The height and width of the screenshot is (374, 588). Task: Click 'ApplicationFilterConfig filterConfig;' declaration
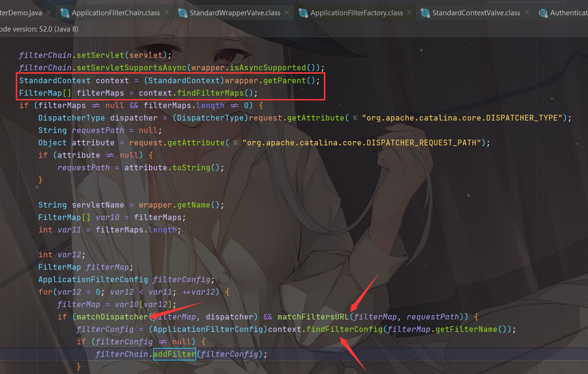click(x=127, y=279)
